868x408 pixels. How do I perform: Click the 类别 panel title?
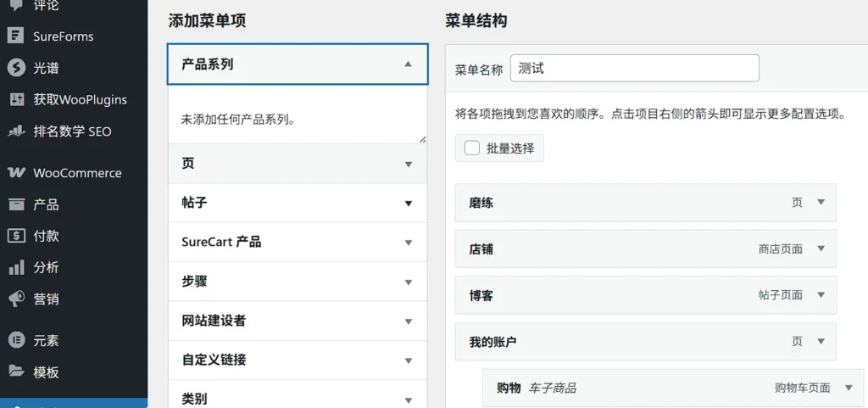tap(194, 400)
